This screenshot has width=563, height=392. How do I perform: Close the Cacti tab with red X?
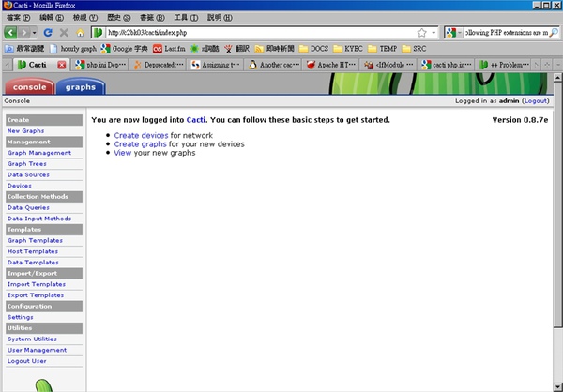pos(62,65)
